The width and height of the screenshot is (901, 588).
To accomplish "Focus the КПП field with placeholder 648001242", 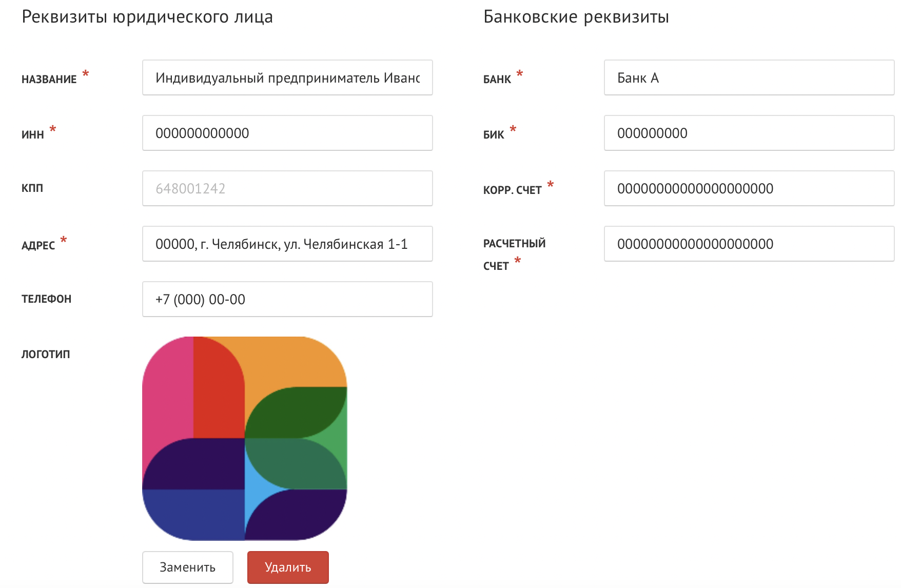I will [x=287, y=188].
